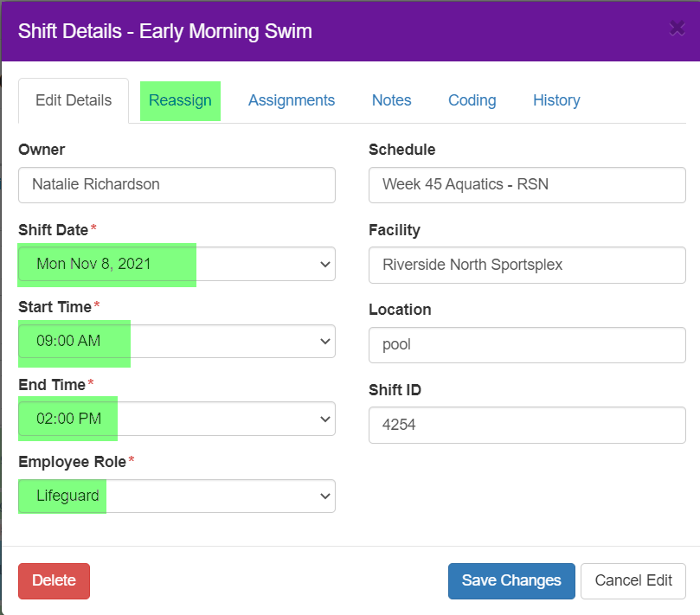Switch to the Notes tab
700x615 pixels.
point(391,100)
